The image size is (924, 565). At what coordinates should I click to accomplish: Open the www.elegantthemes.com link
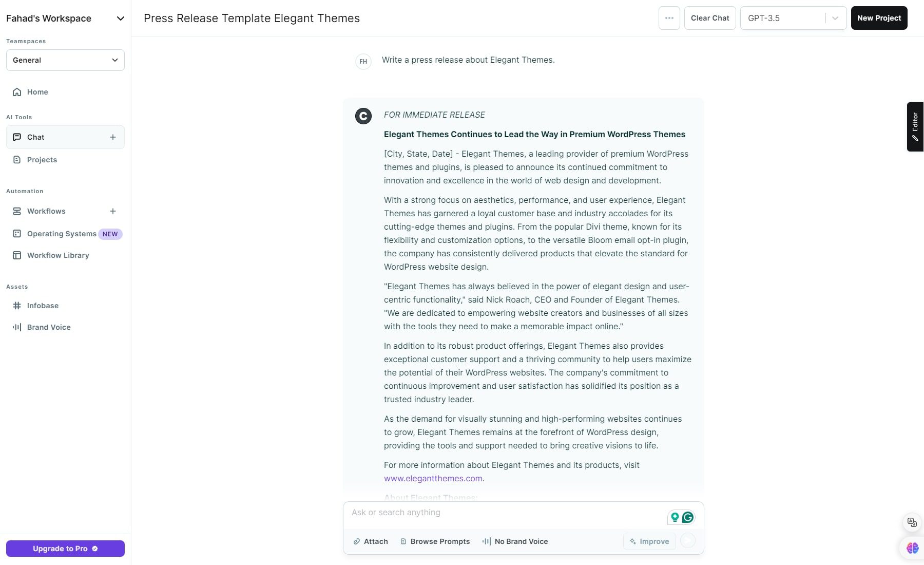(433, 478)
